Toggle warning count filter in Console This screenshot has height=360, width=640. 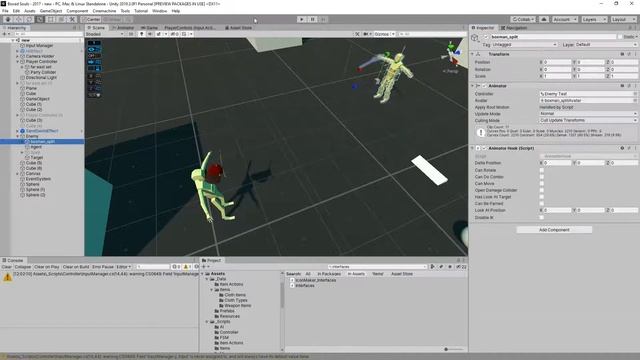click(187, 267)
